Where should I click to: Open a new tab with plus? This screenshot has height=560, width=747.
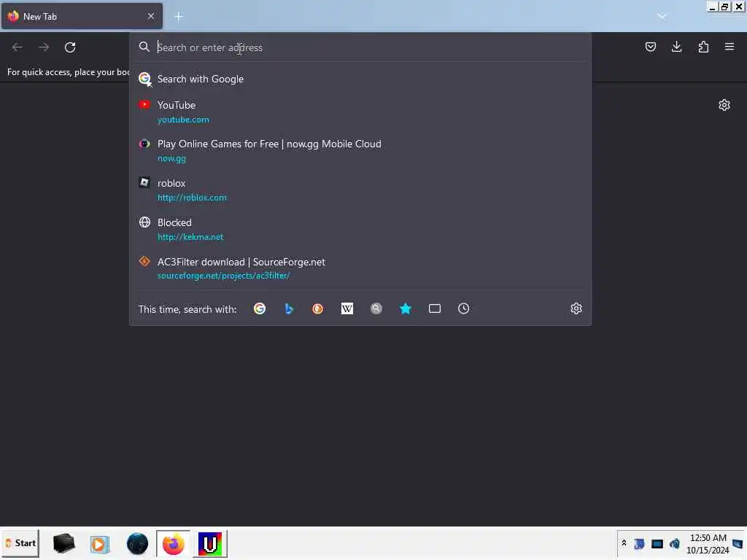tap(179, 17)
